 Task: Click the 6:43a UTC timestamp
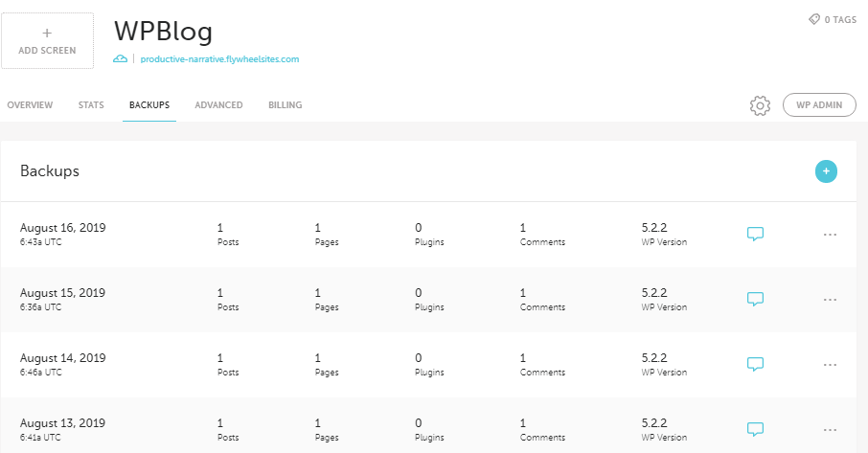pyautogui.click(x=41, y=242)
